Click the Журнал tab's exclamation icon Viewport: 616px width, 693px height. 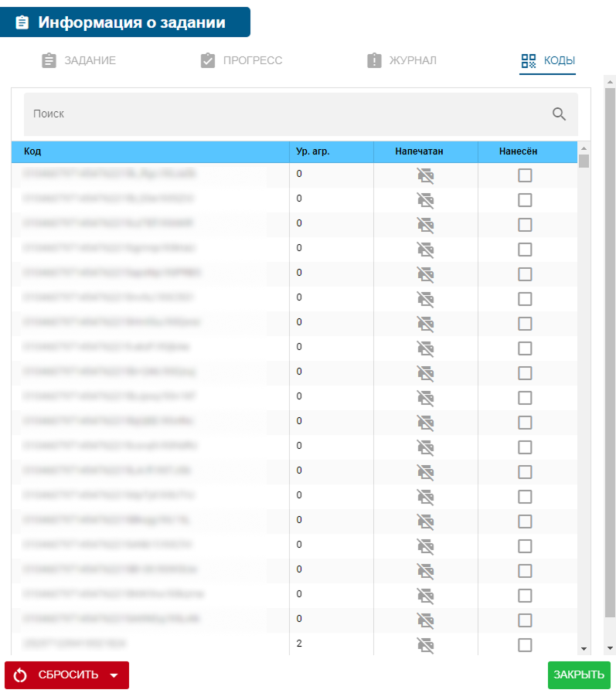[375, 61]
